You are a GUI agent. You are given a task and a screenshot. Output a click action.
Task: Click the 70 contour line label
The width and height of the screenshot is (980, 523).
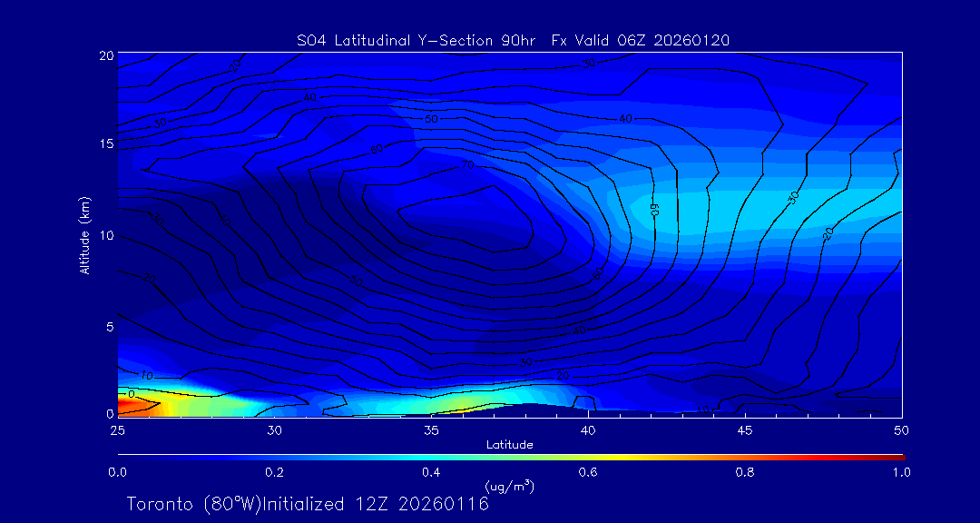[468, 165]
